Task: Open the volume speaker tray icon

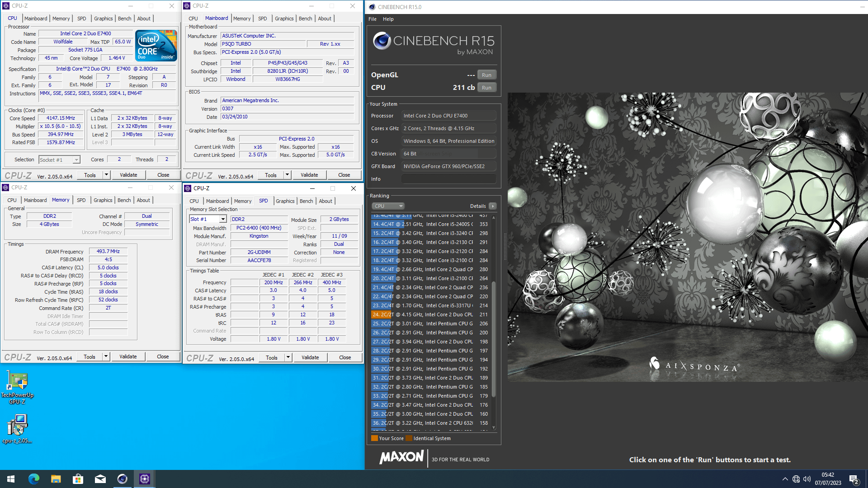Action: 807,479
